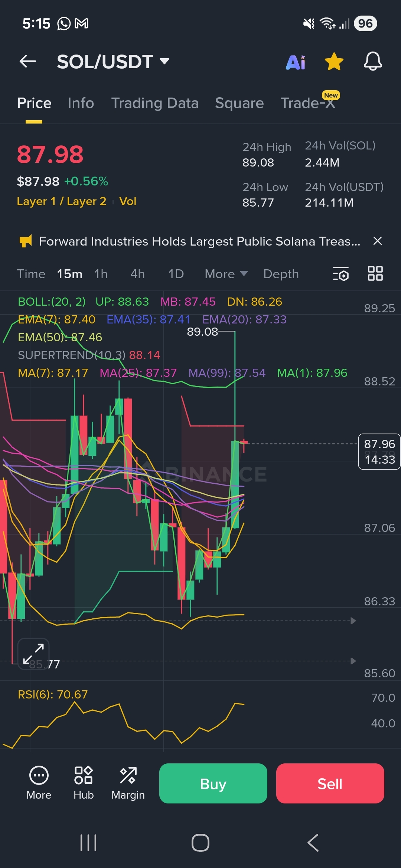Viewport: 401px width, 868px height.
Task: Tap the EMA(35): 87.41 label
Action: click(x=149, y=319)
